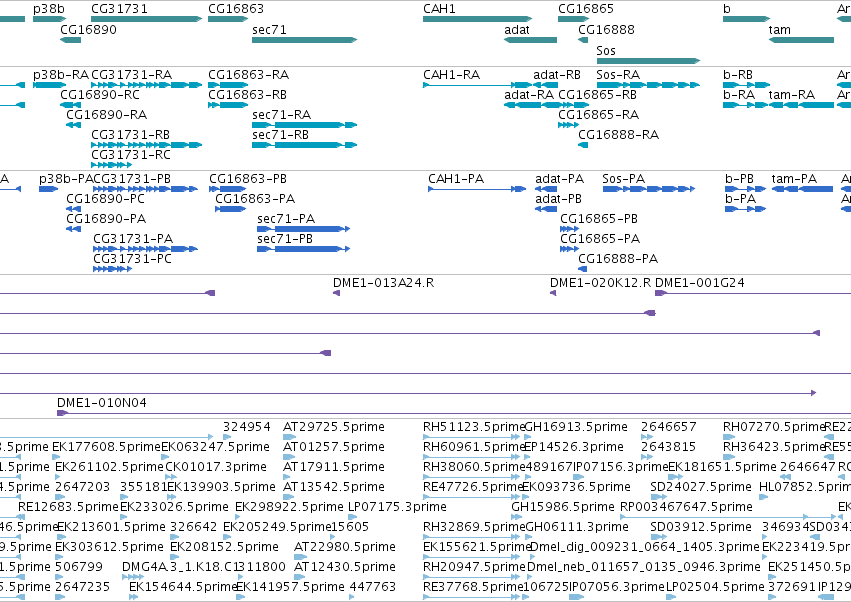The image size is (851, 602).
Task: Select the CG16863-PB protein label
Action: tap(248, 179)
